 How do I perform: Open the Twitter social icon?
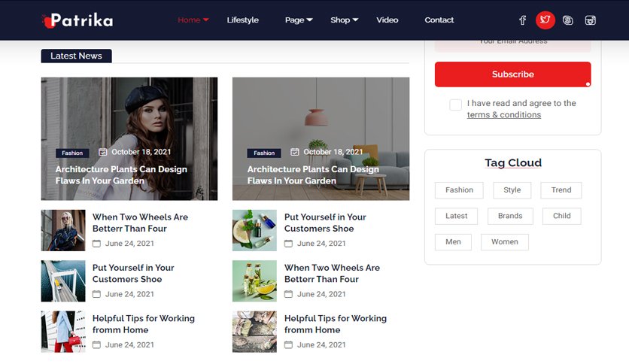click(545, 20)
